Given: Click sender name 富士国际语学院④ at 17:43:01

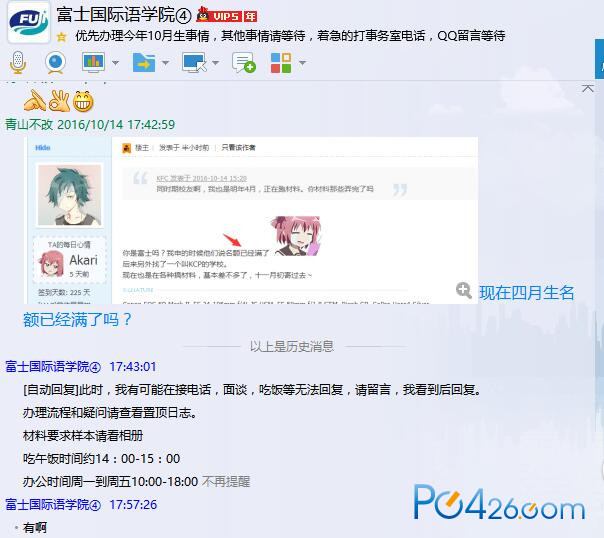Looking at the screenshot, I should coord(53,367).
